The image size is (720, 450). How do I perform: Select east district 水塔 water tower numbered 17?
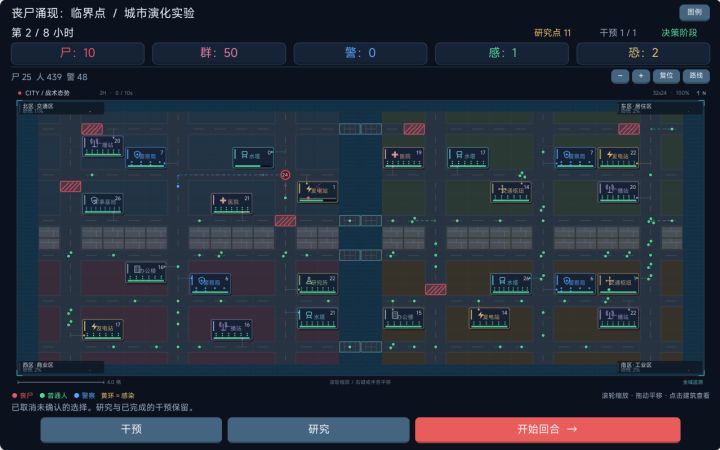pos(467,158)
